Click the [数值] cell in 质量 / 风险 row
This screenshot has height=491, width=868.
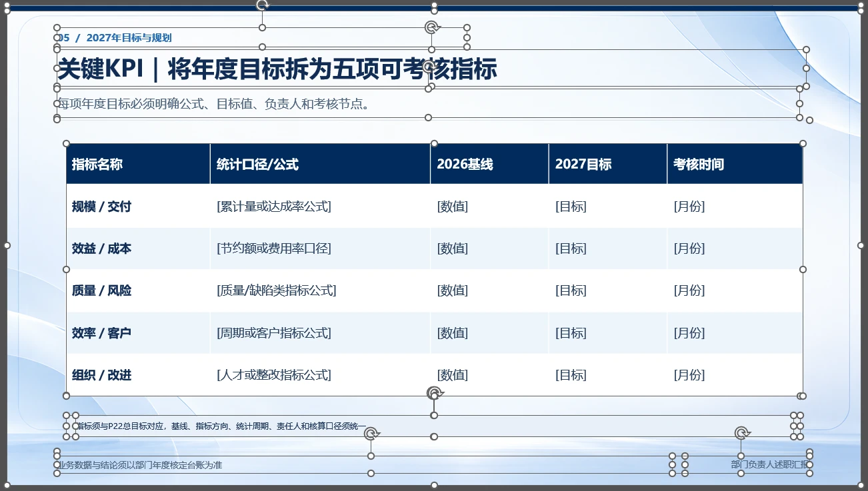(489, 290)
